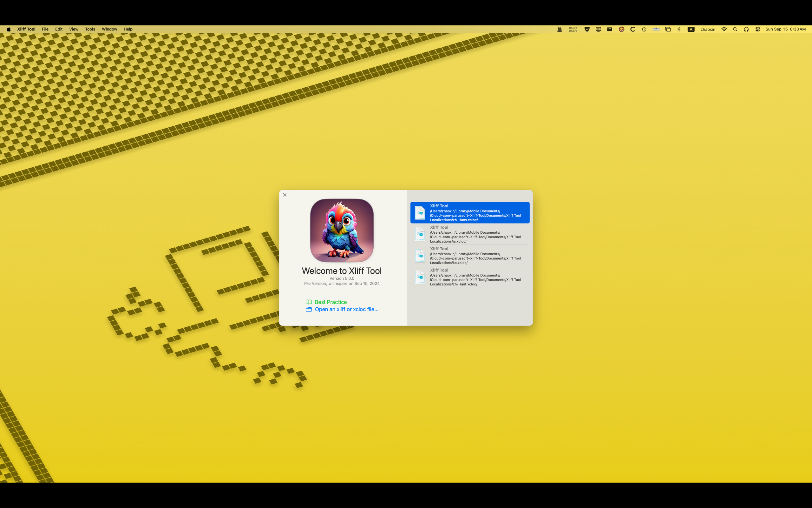This screenshot has width=812, height=508.
Task: Click the zhaoxin user name in menu bar
Action: pyautogui.click(x=708, y=29)
